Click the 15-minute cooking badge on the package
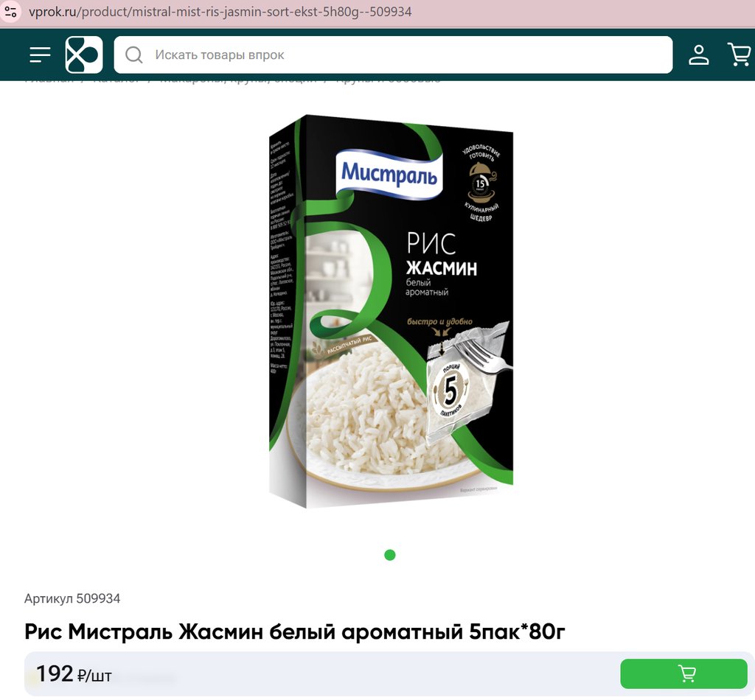The height and width of the screenshot is (700, 755). [x=481, y=183]
